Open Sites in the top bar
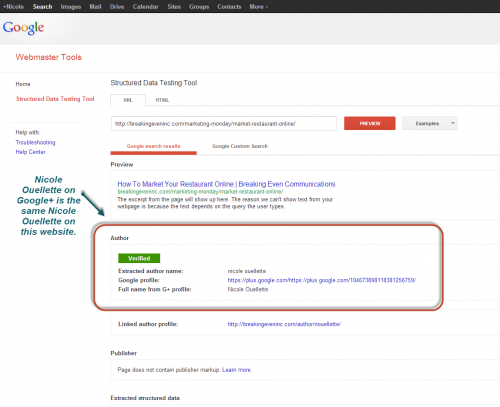500x407 pixels. point(174,7)
